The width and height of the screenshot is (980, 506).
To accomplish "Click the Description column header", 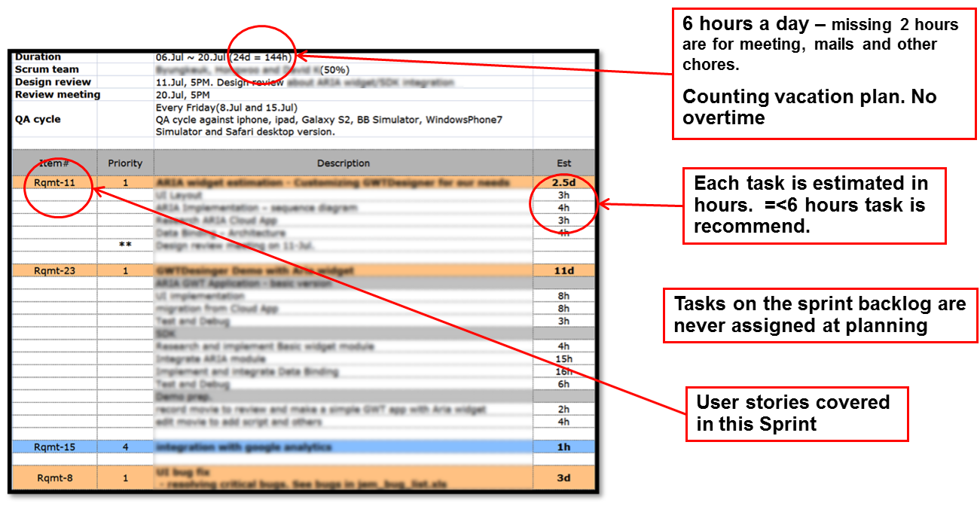I will [343, 163].
